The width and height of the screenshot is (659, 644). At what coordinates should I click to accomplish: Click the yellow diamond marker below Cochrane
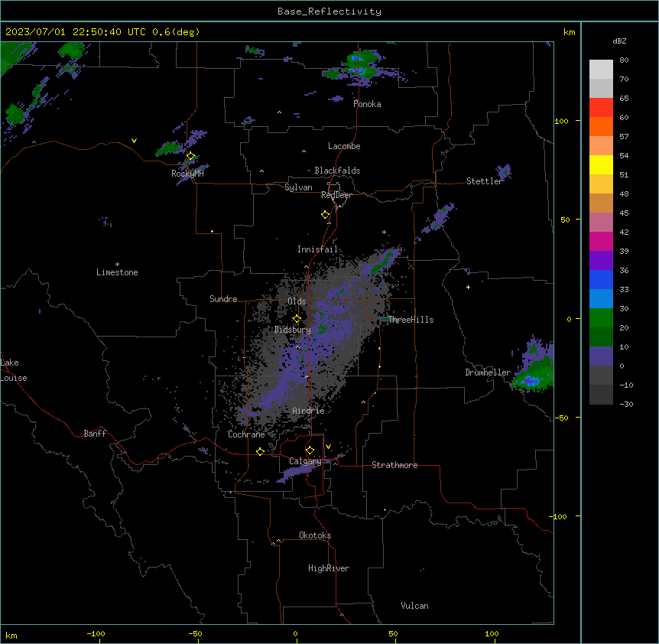tap(260, 451)
